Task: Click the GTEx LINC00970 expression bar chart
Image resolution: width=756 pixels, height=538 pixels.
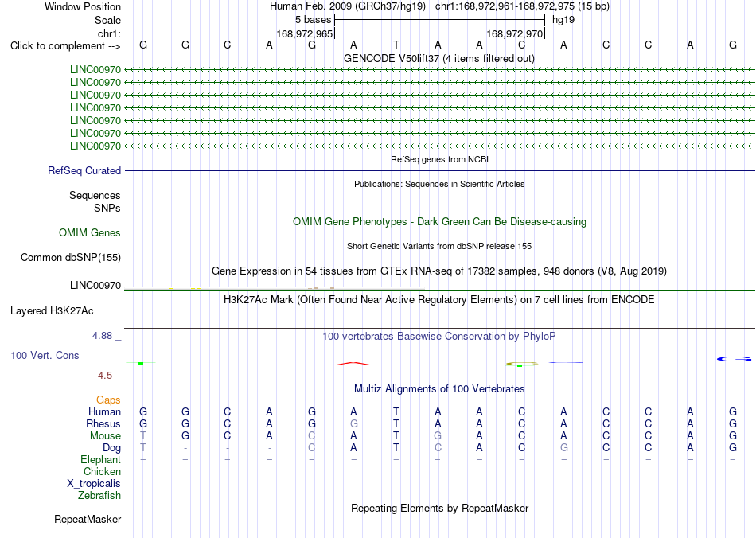Action: (x=275, y=288)
